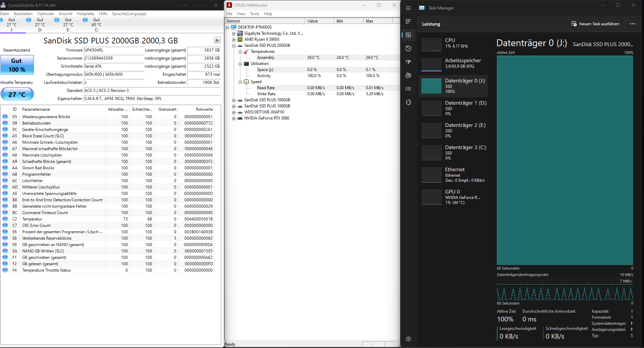The width and height of the screenshot is (644, 348).
Task: Click the Seriennummer field in CrystalDiskInfo
Action: click(x=114, y=58)
